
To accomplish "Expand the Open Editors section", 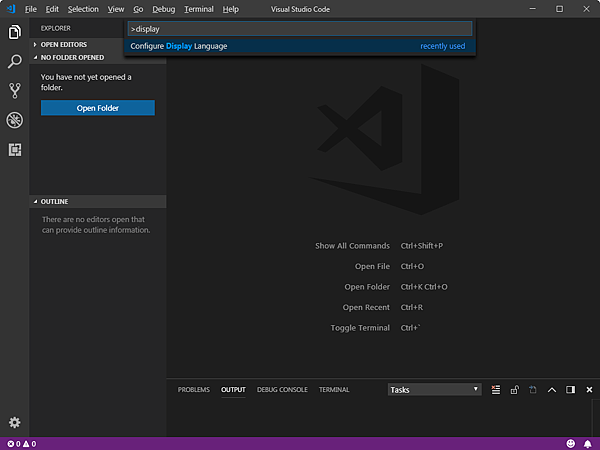I will 62,45.
